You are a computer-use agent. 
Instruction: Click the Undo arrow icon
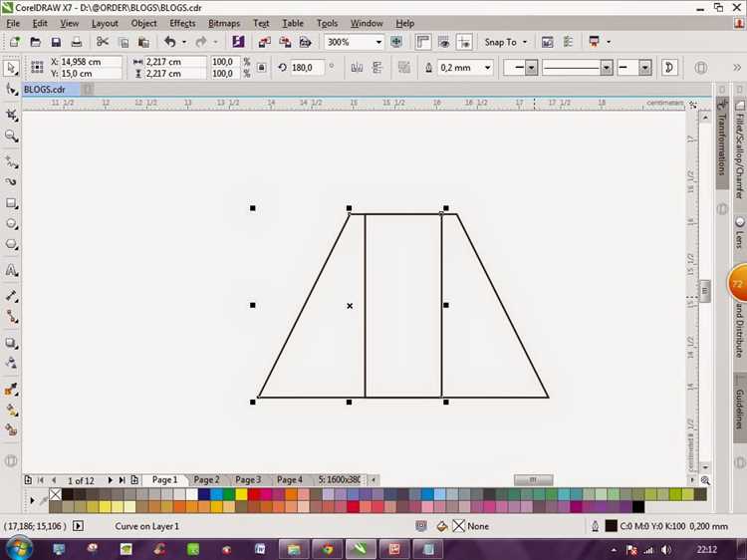tap(169, 42)
